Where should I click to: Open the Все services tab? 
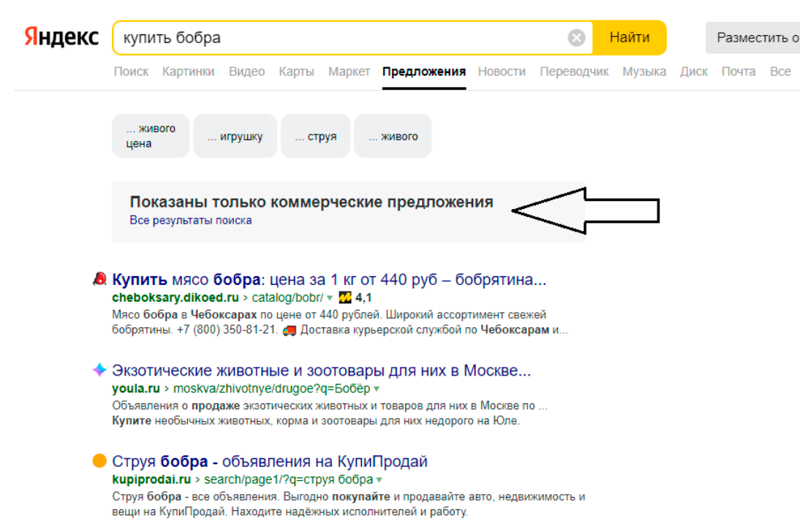tap(780, 72)
